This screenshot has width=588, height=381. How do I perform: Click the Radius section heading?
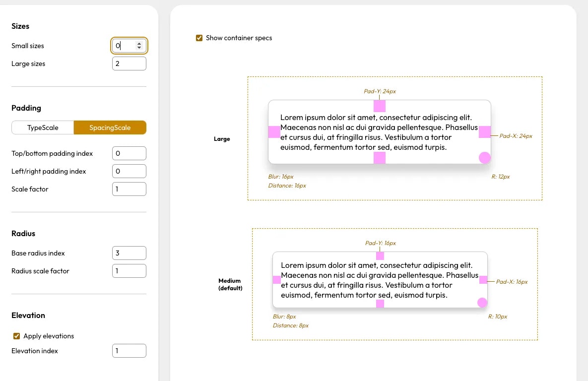[x=23, y=233]
